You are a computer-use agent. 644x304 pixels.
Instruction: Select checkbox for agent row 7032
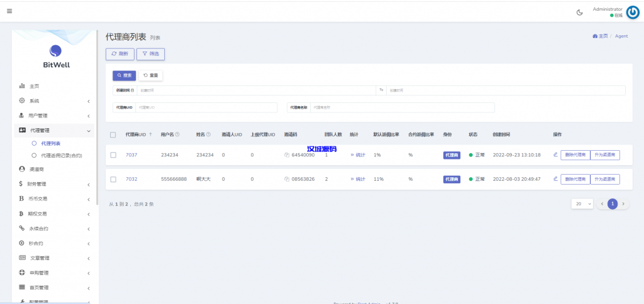113,180
